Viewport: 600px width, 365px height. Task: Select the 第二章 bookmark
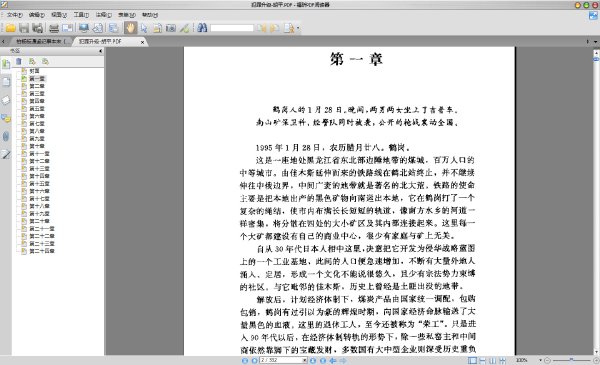pos(37,86)
